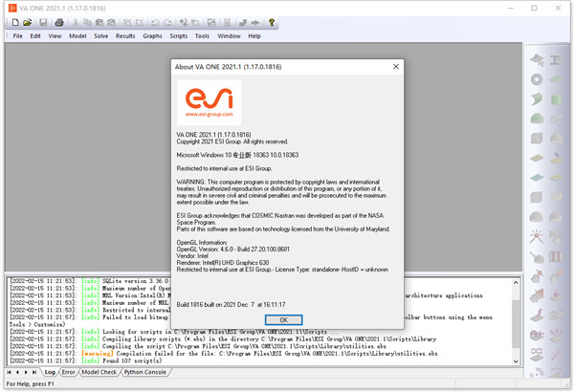Open the File menu
Screen dimensions: 574x392
coord(17,36)
